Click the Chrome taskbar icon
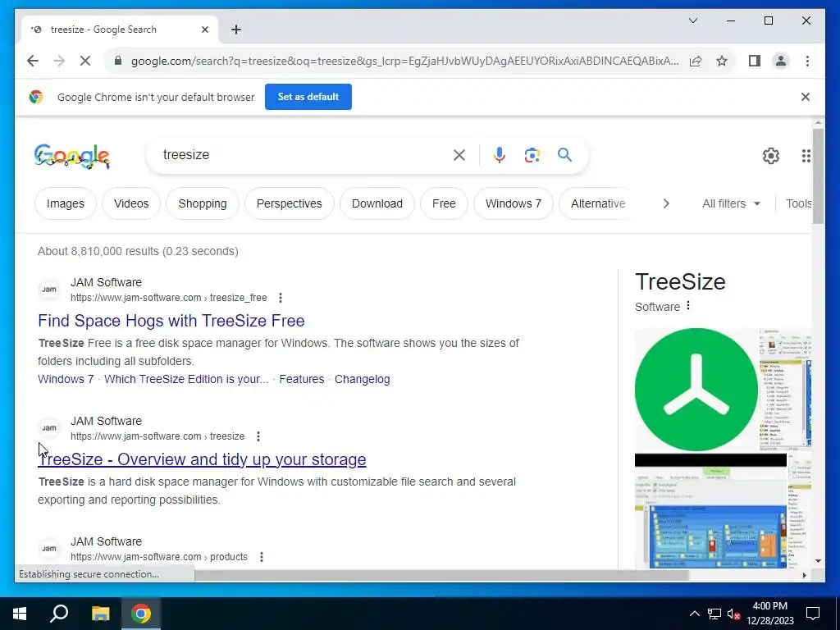840x630 pixels. (x=141, y=614)
